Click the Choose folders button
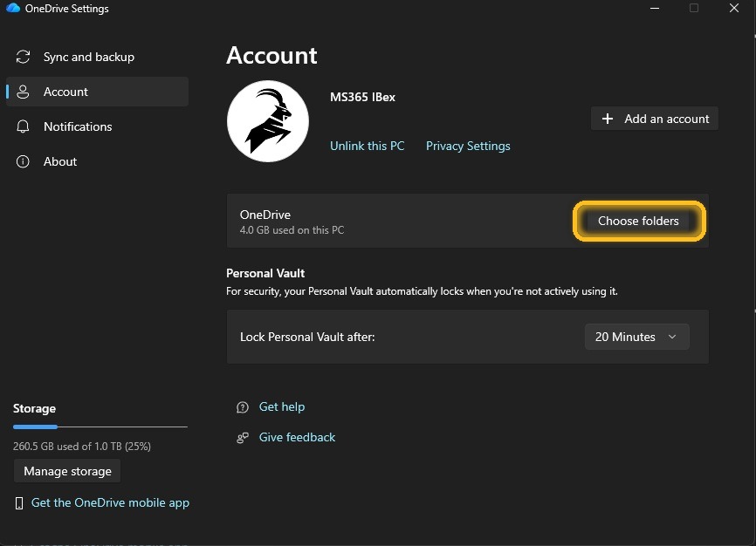This screenshot has width=756, height=546. pyautogui.click(x=638, y=221)
